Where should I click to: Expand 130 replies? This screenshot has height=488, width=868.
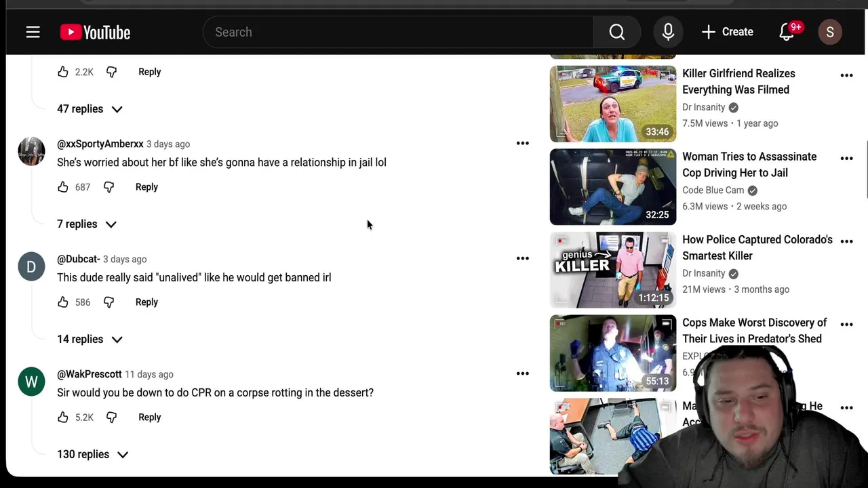(x=92, y=455)
